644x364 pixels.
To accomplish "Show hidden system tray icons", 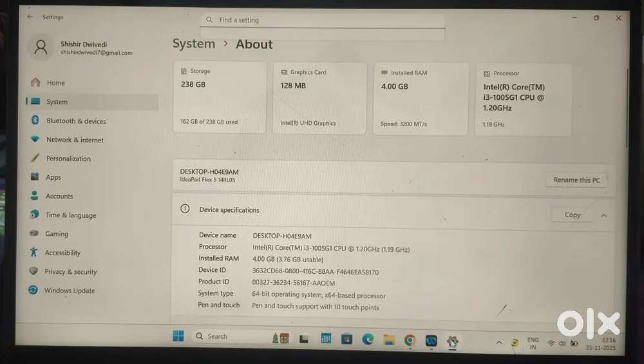I will click(498, 341).
